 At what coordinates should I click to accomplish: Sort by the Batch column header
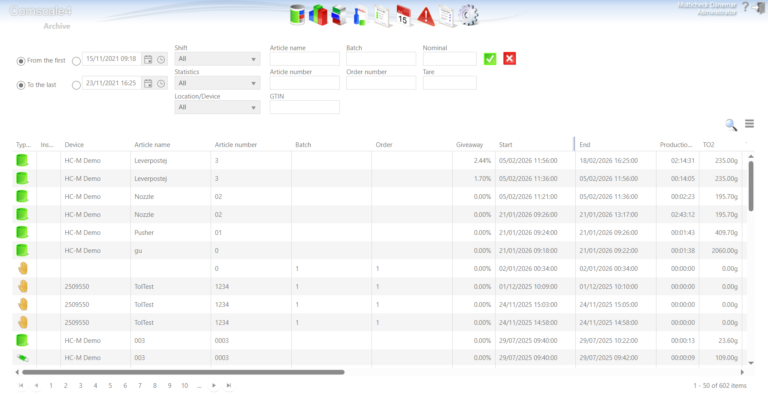[303, 145]
